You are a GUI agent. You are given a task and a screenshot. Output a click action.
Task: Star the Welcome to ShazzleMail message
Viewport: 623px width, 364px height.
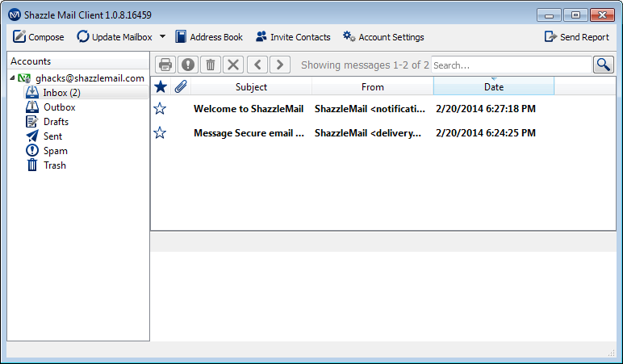[160, 109]
